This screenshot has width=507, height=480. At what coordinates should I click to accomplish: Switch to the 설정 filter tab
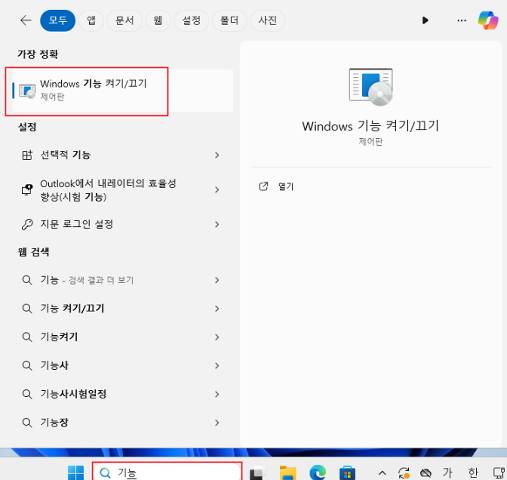(191, 20)
